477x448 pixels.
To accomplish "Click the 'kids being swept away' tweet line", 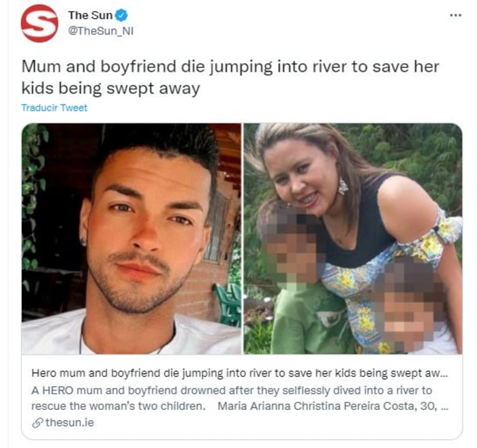I will (x=110, y=89).
